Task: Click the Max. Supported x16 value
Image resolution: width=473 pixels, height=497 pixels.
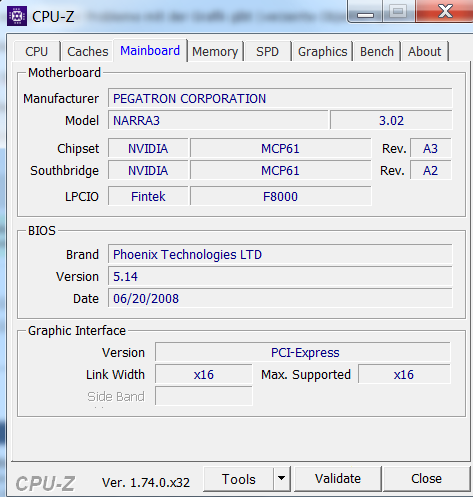Action: pos(404,374)
